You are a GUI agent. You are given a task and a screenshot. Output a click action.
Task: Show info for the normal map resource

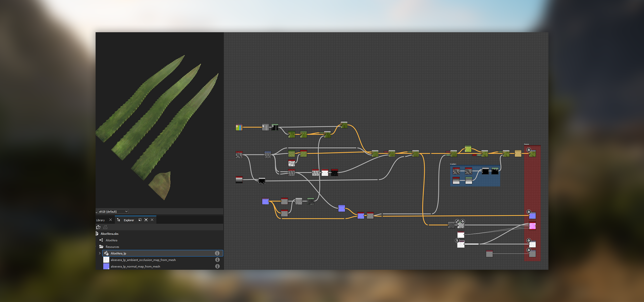tap(217, 266)
